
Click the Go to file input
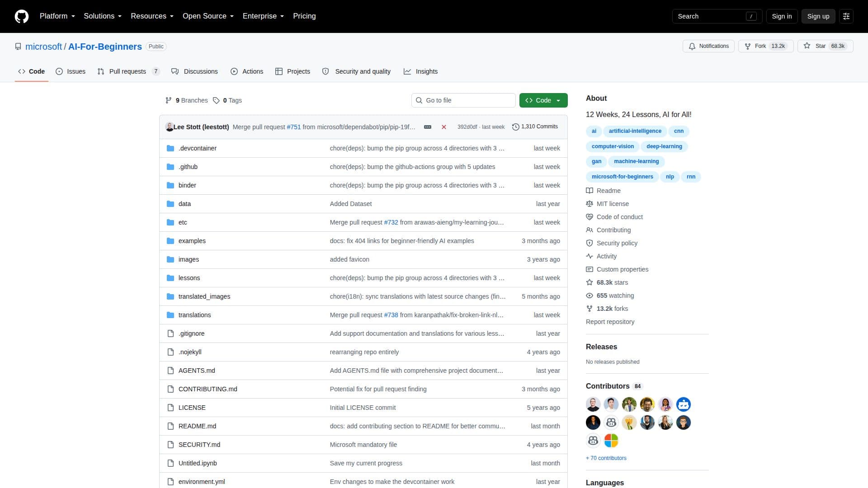pyautogui.click(x=463, y=100)
